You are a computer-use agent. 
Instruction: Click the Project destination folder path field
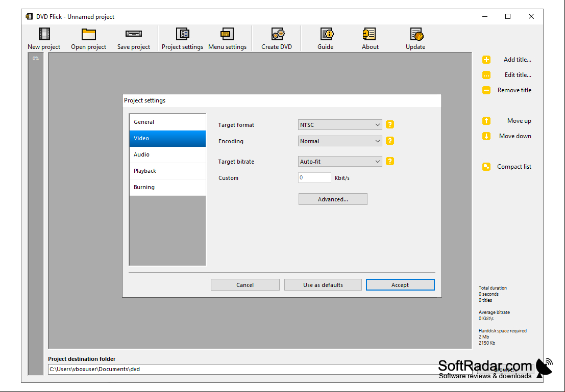click(x=260, y=370)
